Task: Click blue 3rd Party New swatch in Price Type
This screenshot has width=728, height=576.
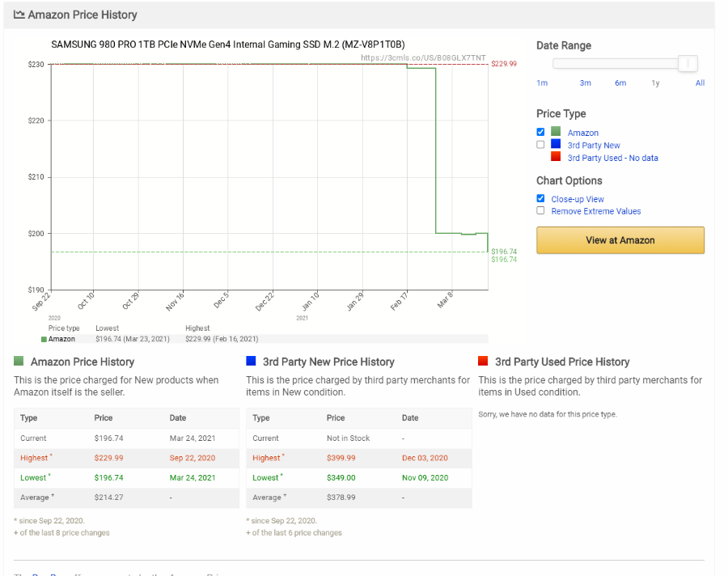Action: (556, 144)
